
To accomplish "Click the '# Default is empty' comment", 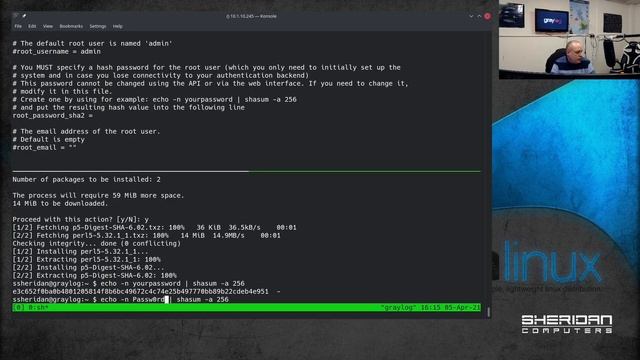I will coord(49,140).
